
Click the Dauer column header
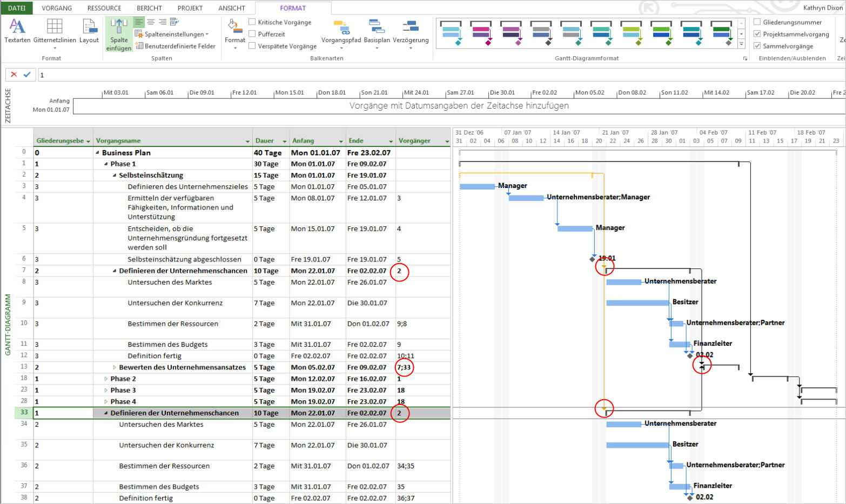pos(265,140)
